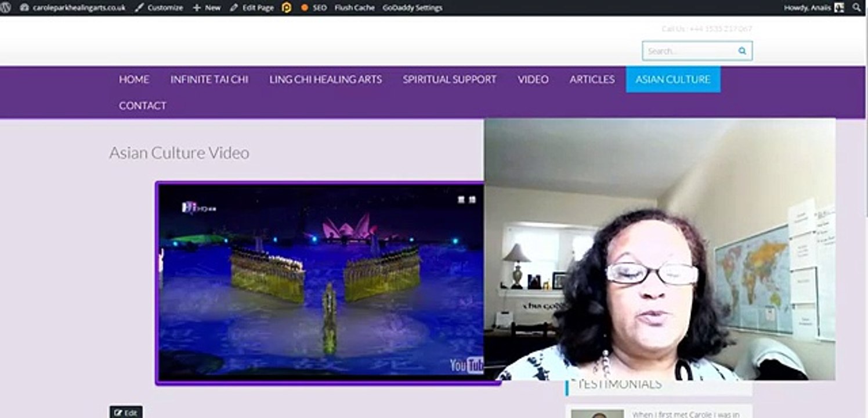
Task: Open the Customize link
Action: [x=159, y=8]
